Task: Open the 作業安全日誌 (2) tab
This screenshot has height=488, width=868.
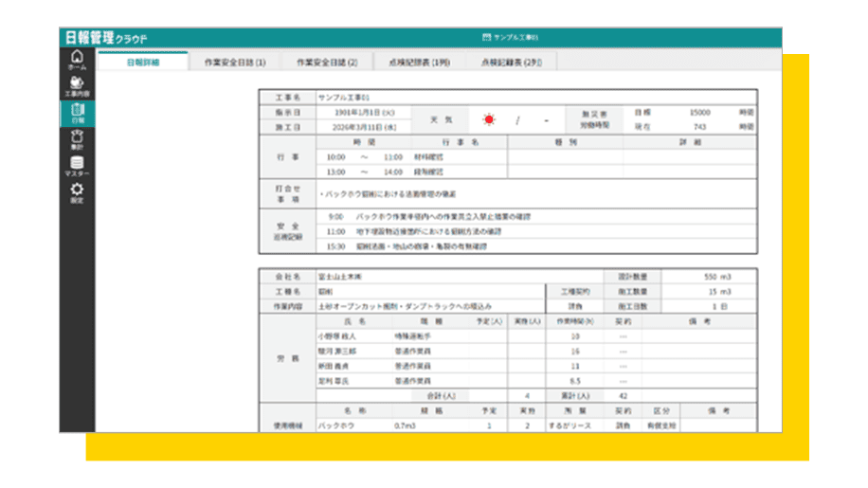Action: coord(327,63)
